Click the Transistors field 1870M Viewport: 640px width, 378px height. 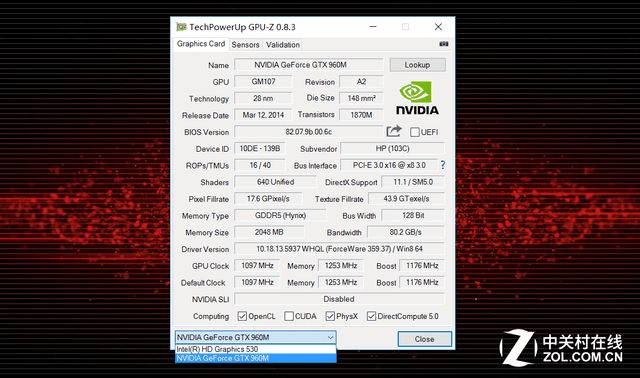pos(361,115)
